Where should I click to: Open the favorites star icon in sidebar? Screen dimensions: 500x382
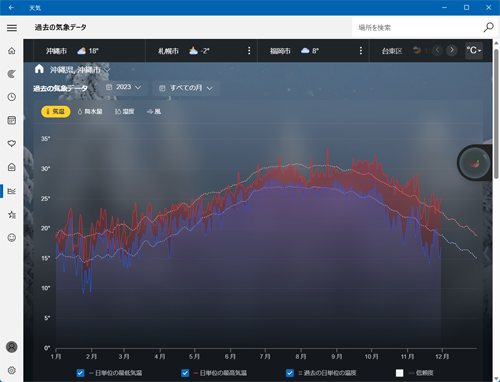click(x=12, y=215)
